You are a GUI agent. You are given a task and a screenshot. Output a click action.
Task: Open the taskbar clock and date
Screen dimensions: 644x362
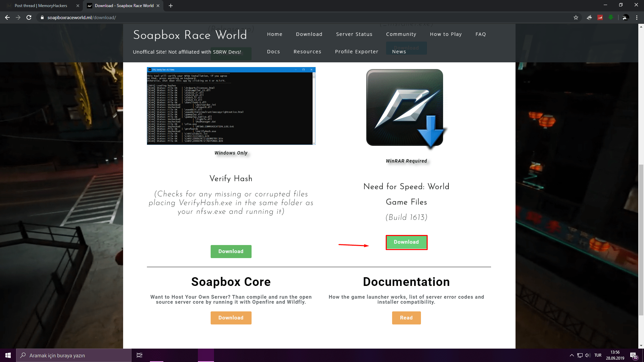pos(615,355)
